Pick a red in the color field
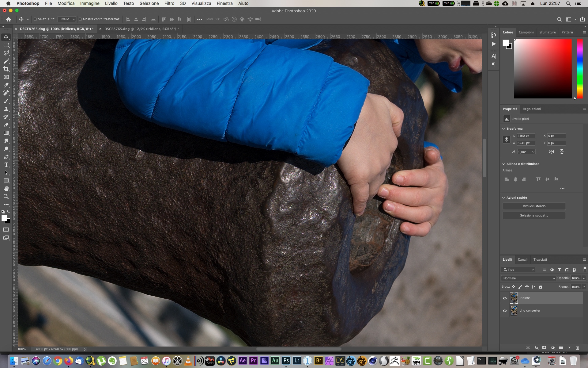Viewport: 588px width, 368px height. [x=543, y=68]
